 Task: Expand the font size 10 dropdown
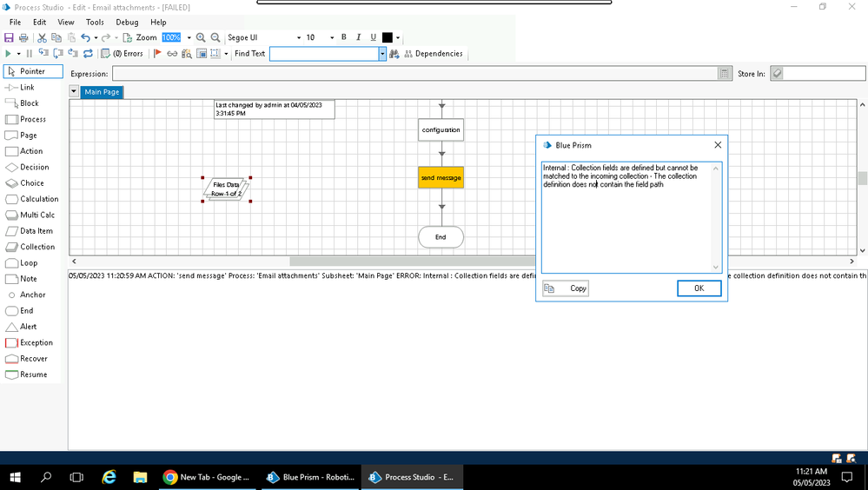[332, 38]
